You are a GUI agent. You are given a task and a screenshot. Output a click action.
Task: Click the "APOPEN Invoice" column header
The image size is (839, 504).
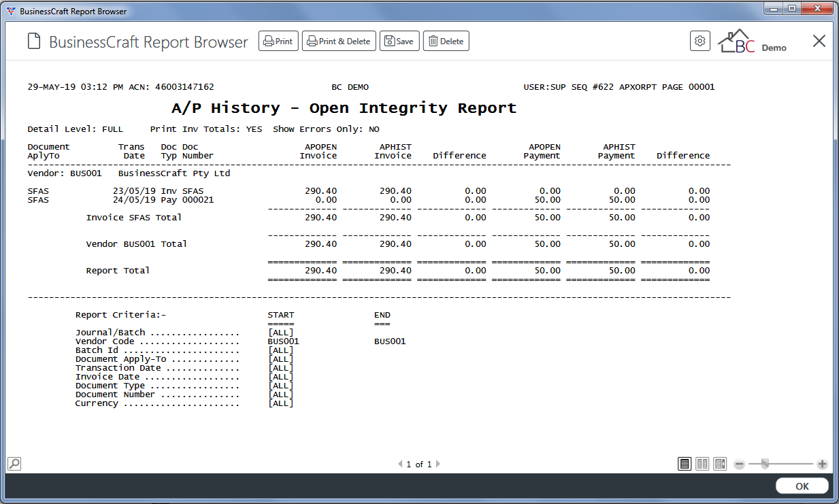[x=318, y=151]
